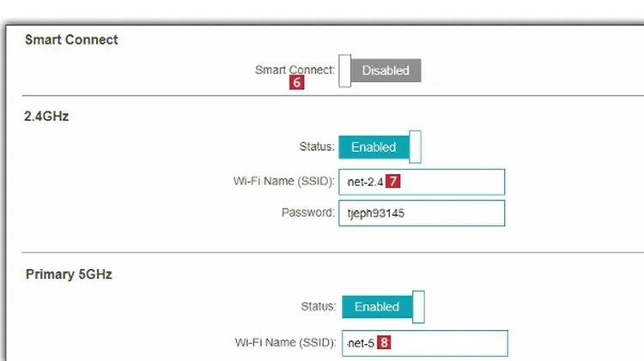This screenshot has width=644, height=361.
Task: Click the white handle on Smart Connect switch
Action: (x=345, y=70)
